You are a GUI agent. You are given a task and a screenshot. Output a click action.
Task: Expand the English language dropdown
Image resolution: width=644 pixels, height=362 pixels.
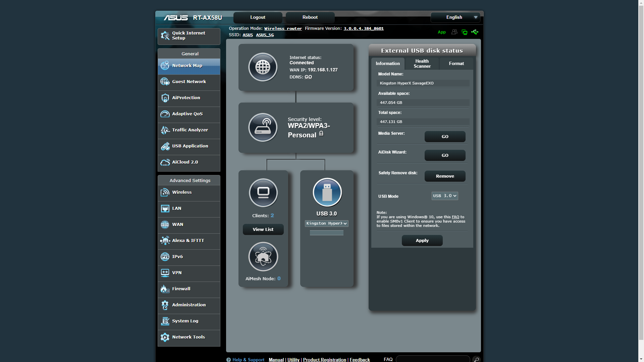click(455, 17)
